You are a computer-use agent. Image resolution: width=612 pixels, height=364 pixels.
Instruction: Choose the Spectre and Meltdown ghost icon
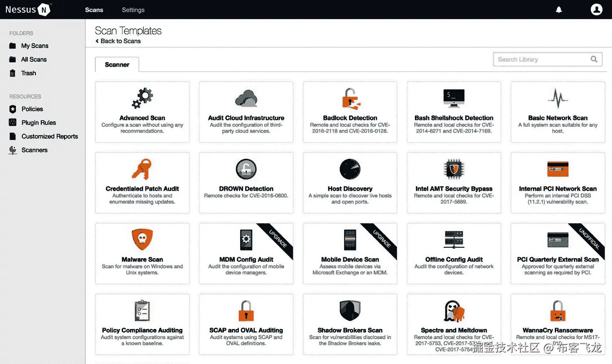click(x=454, y=311)
